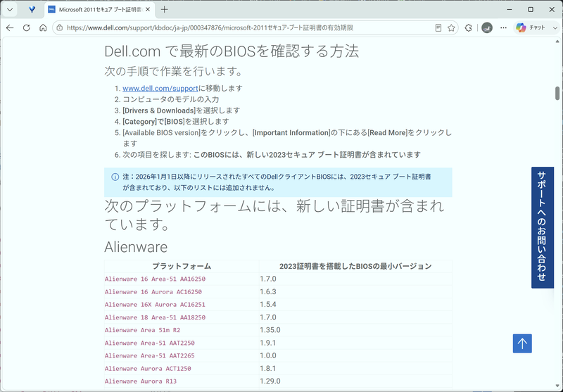Switch to the pinned tab with V icon

pyautogui.click(x=32, y=10)
